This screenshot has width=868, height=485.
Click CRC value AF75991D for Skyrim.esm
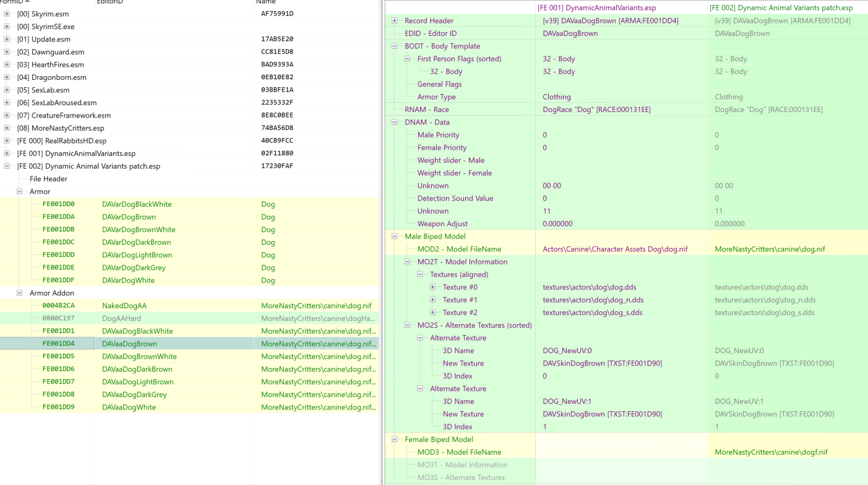[x=277, y=14]
